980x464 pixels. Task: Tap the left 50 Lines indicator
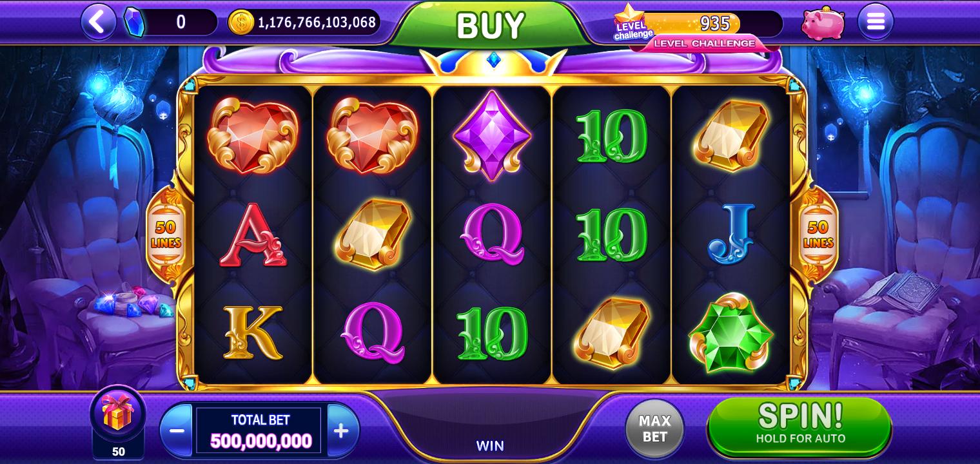[x=166, y=235]
